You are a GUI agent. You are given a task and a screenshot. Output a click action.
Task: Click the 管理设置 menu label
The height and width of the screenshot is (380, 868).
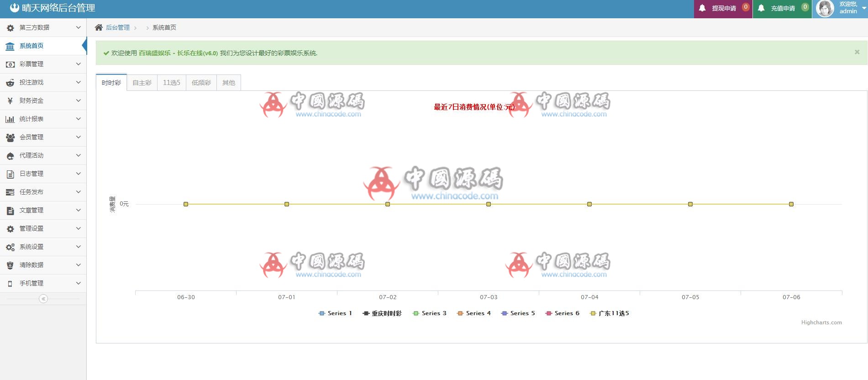click(x=32, y=228)
